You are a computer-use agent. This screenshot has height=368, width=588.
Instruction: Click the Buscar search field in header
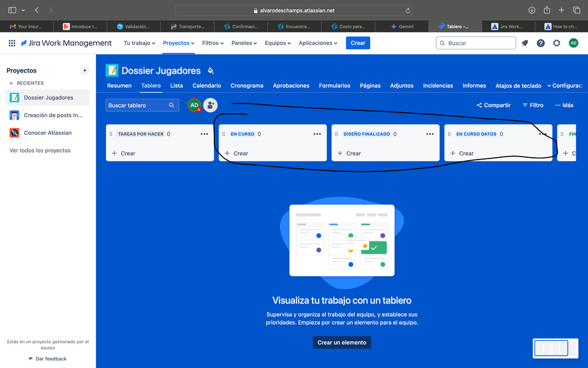(476, 43)
